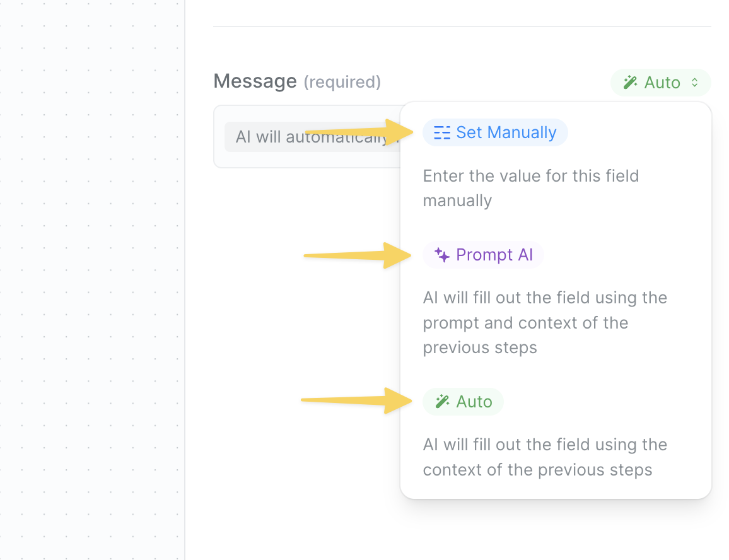Click the "AI will automatically" placeholder chip

pos(309,137)
